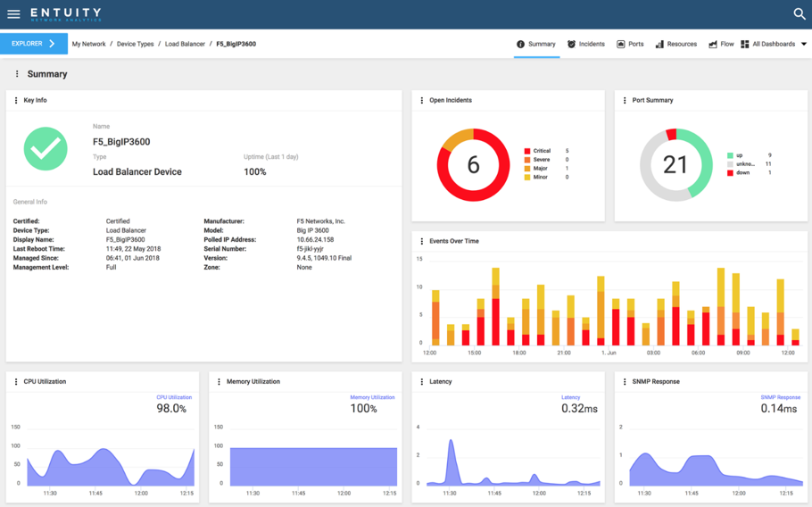This screenshot has height=507, width=812.
Task: Open the CPU Utilization kebab menu
Action: [16, 382]
